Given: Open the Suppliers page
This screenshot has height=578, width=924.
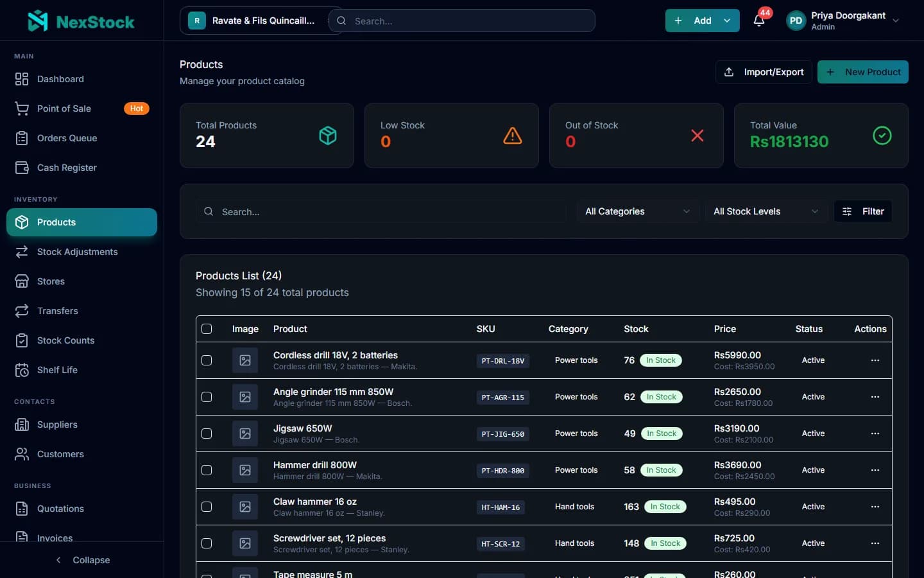Looking at the screenshot, I should pyautogui.click(x=81, y=425).
